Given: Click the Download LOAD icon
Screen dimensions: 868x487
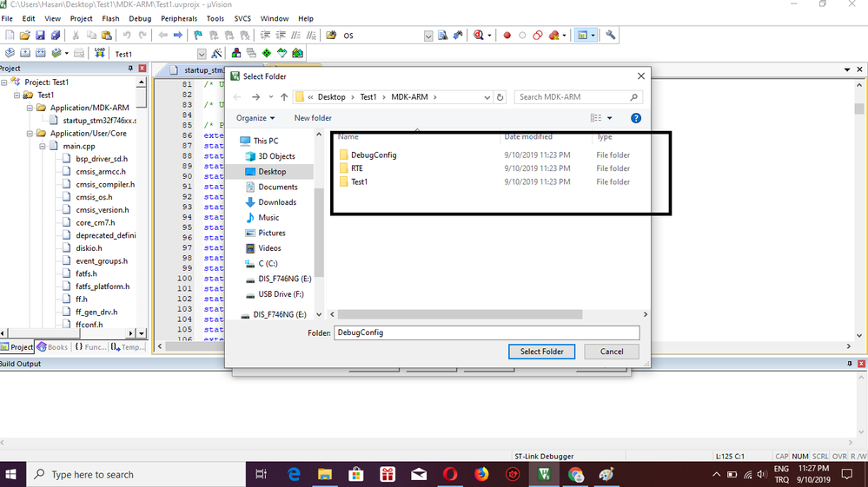Looking at the screenshot, I should point(100,53).
